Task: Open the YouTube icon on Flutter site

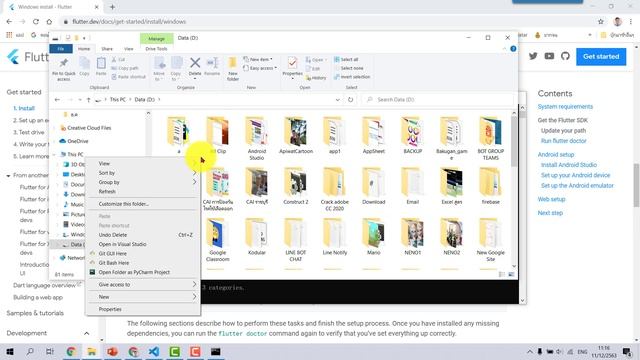Action: (x=549, y=56)
